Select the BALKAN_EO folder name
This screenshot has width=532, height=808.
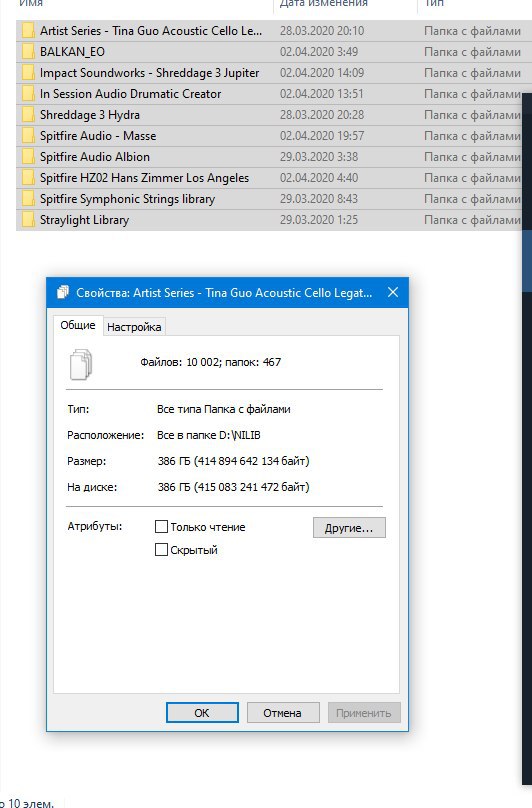tap(72, 52)
